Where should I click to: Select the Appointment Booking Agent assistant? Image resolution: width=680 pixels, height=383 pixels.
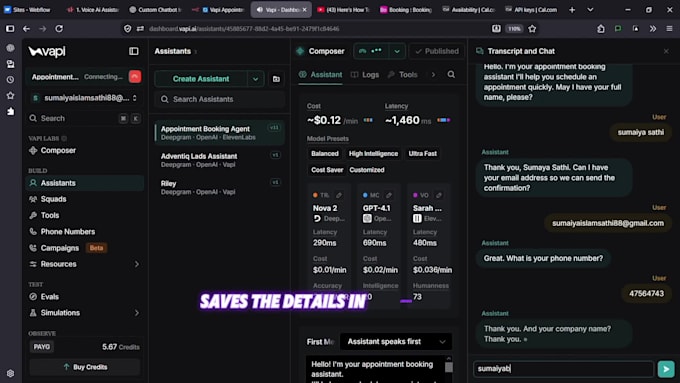tap(219, 133)
